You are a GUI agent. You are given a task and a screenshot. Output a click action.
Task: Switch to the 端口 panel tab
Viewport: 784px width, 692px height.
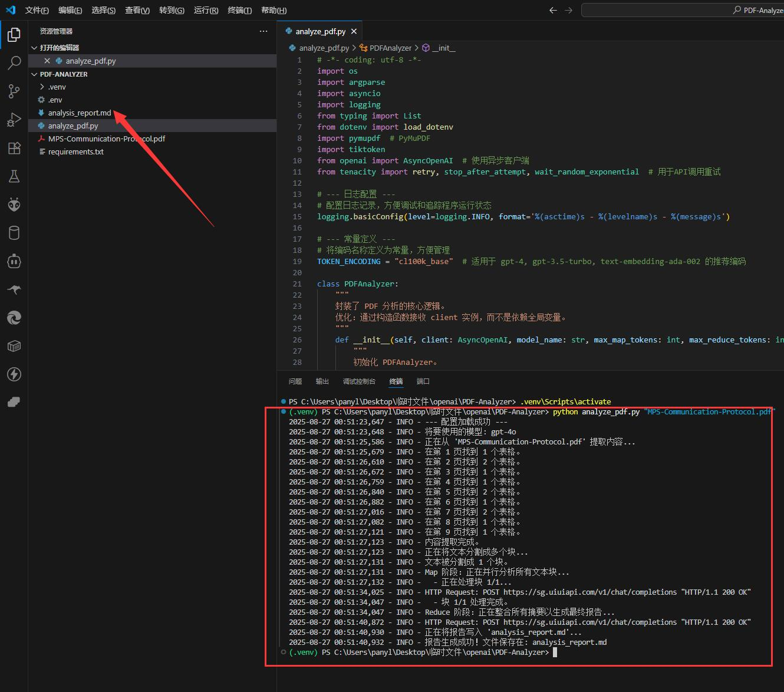click(423, 381)
